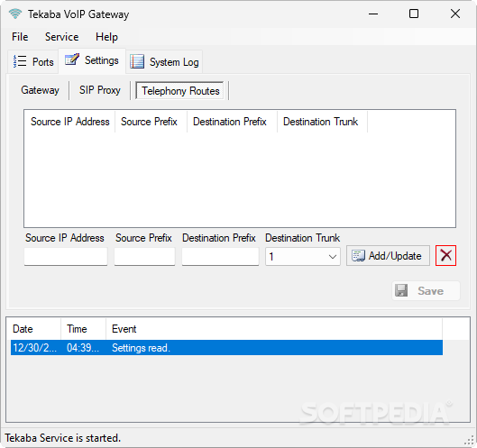Select the Telephony Routes sub-tab

tap(180, 91)
